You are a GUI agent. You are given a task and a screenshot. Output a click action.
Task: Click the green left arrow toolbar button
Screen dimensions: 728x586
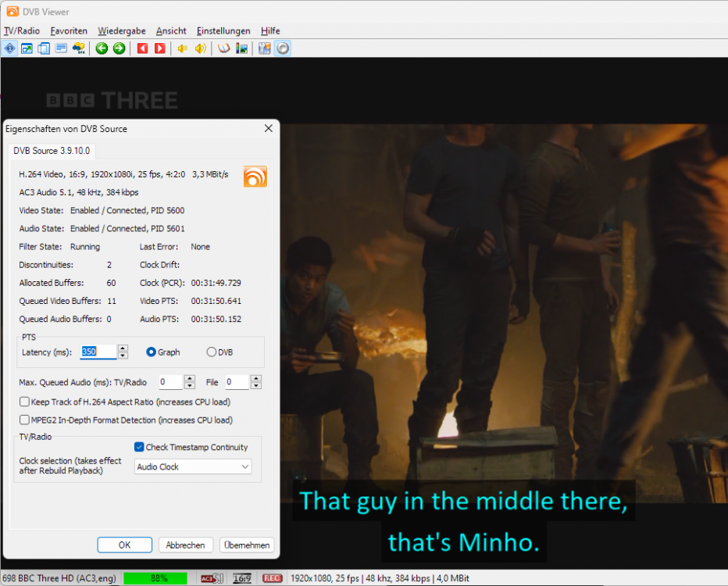click(x=102, y=48)
